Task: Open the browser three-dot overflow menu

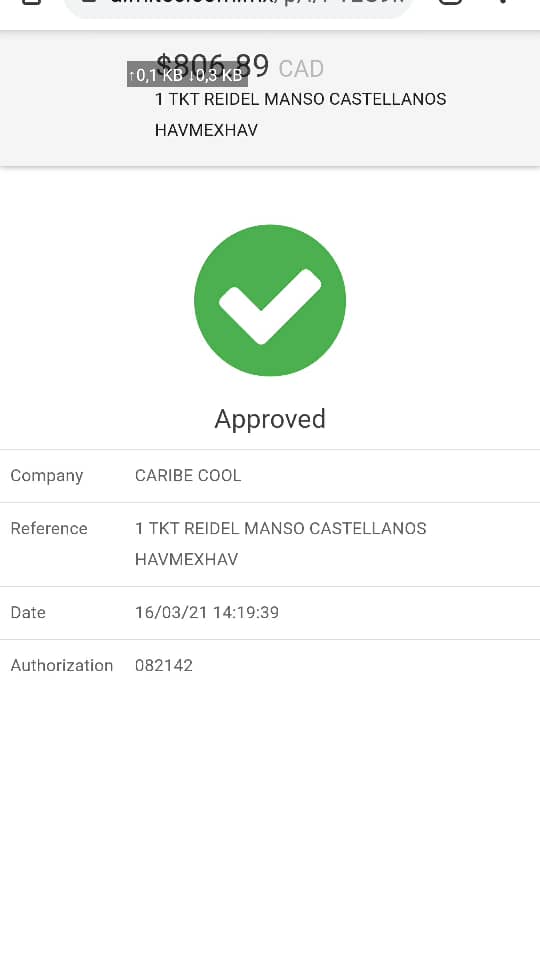Action: click(x=503, y=2)
